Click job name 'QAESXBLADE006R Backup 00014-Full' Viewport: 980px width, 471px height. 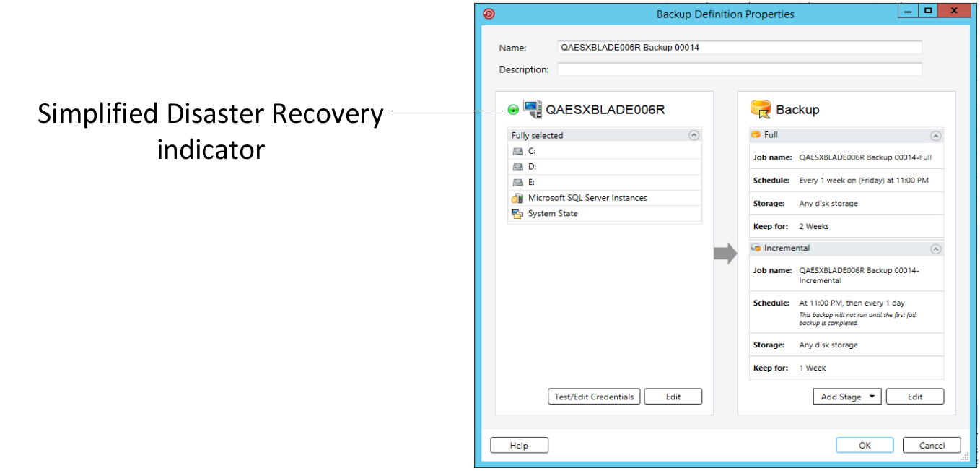point(866,157)
